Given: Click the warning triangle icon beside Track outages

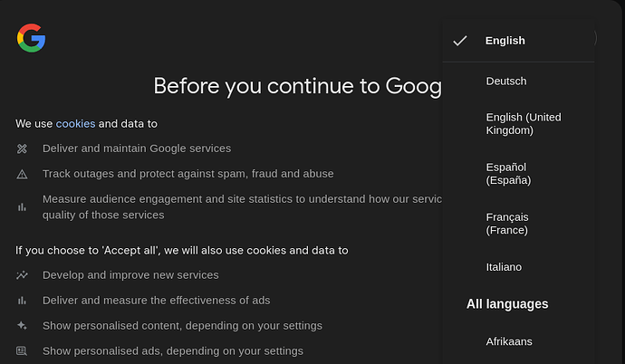Looking at the screenshot, I should click(22, 175).
